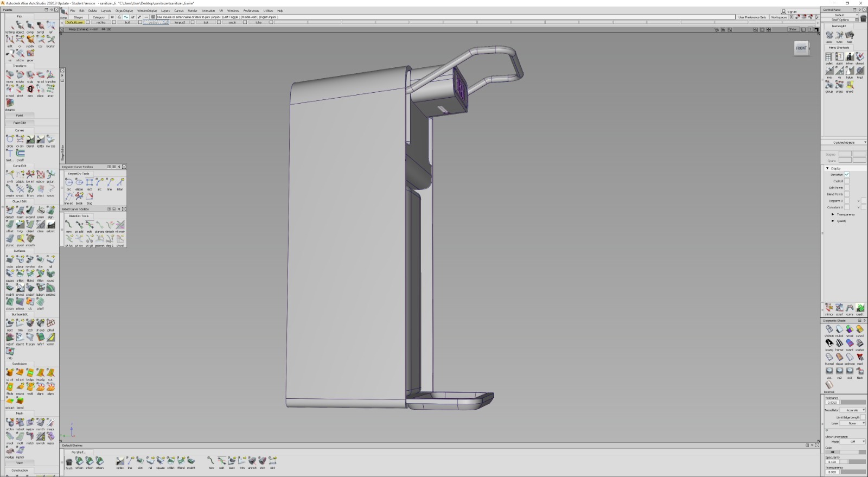Screen dimensions: 868x477
Task: Uncheck the Deviation display checkbox
Action: point(847,174)
